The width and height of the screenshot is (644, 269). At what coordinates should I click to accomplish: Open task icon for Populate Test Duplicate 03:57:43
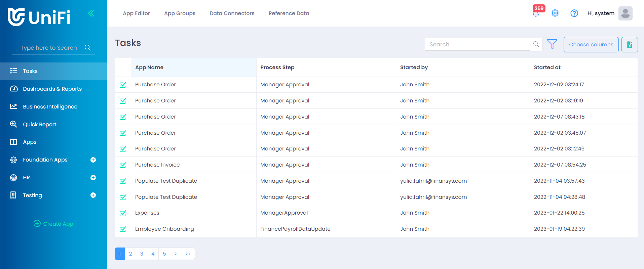pos(123,181)
